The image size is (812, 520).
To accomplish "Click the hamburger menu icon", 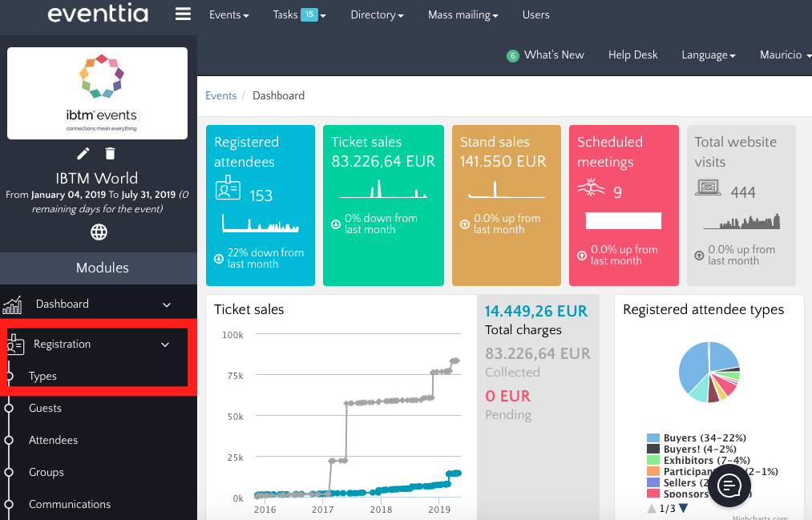I will pos(183,14).
